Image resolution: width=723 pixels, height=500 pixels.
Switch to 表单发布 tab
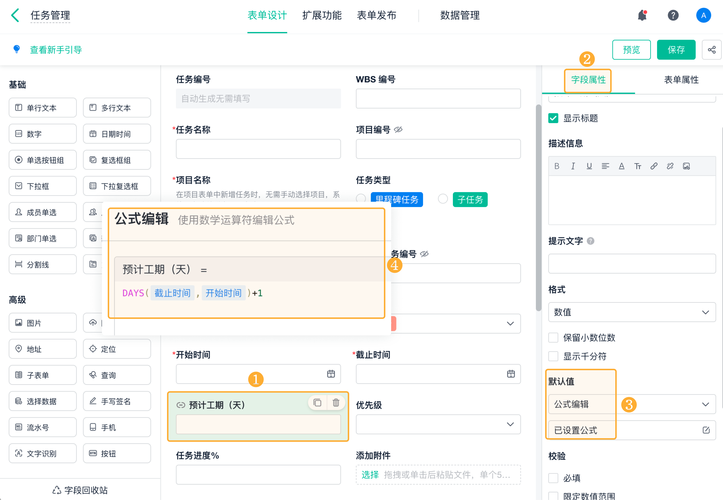(x=376, y=15)
